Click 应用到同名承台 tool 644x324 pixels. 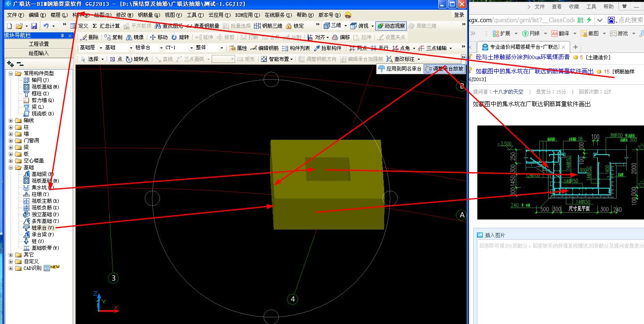(400, 69)
